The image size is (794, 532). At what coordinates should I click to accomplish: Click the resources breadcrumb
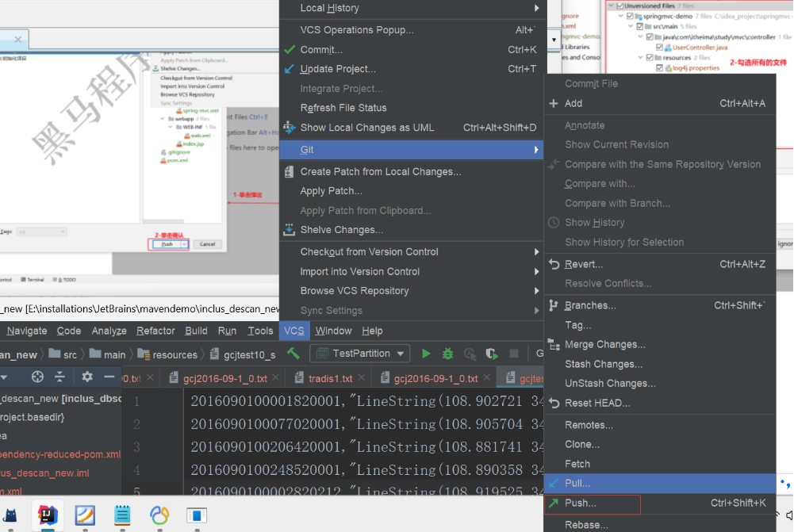click(167, 355)
